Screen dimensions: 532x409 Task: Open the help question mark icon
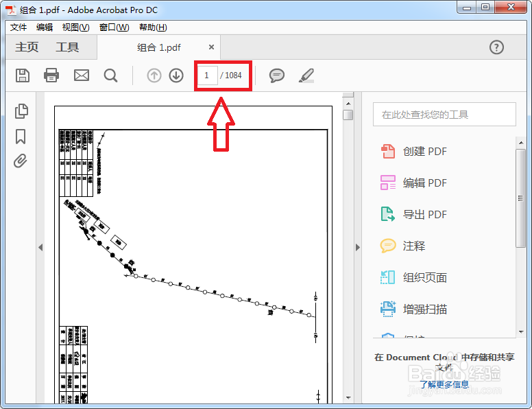pos(496,47)
